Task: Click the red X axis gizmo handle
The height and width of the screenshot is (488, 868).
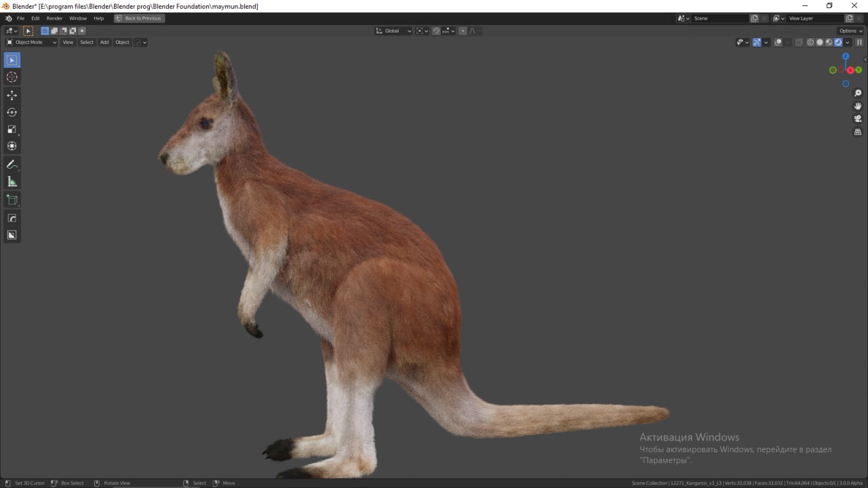Action: [850, 70]
